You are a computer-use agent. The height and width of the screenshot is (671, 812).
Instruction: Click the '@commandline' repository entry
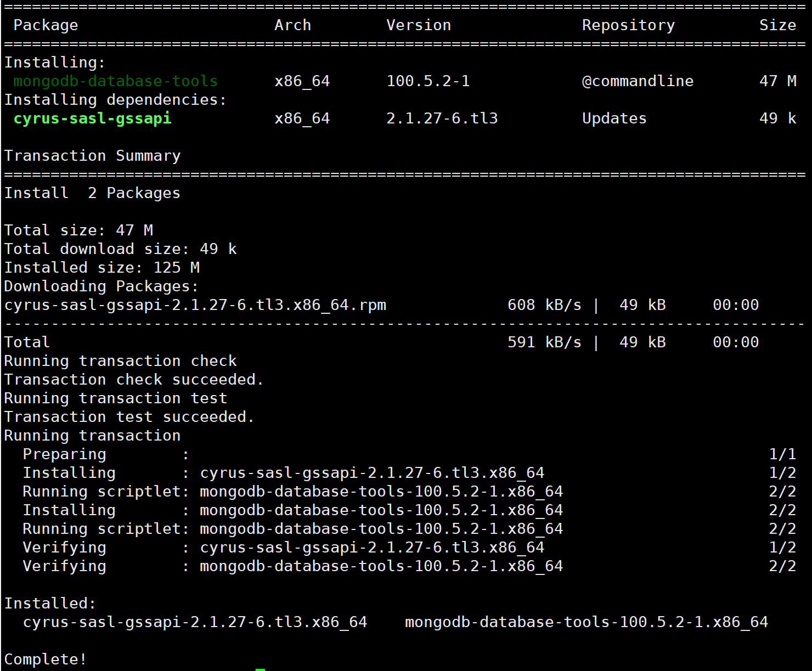(x=638, y=81)
